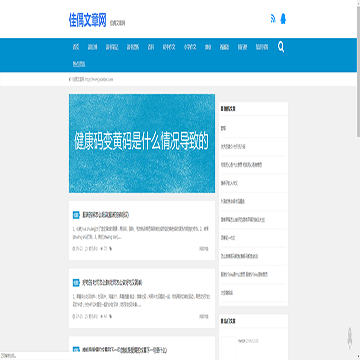Image resolution: width=360 pixels, height=360 pixels.
Task: Open the search magnifier in navigation bar
Action: click(x=281, y=47)
